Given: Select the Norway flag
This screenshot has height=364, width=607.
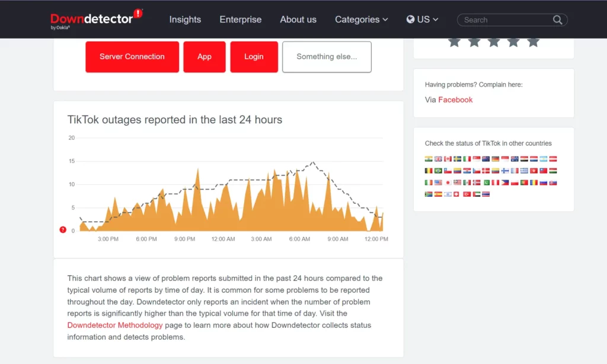Looking at the screenshot, I should (477, 183).
